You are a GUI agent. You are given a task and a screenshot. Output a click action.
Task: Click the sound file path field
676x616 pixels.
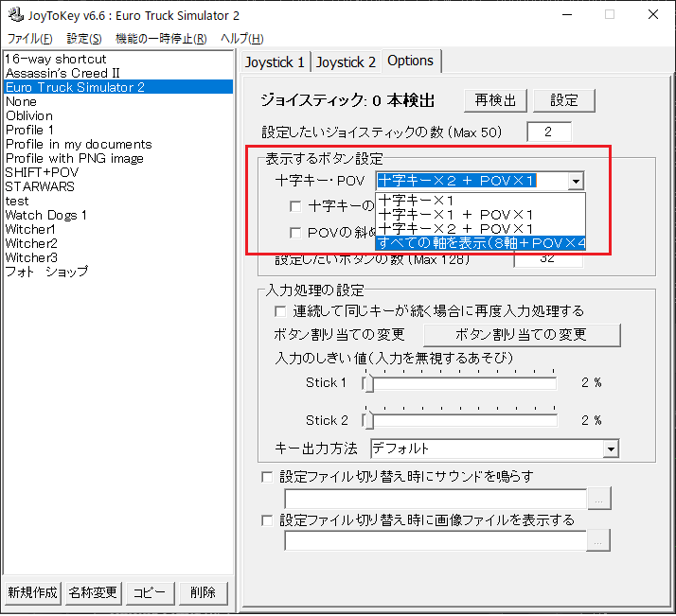[x=436, y=500]
